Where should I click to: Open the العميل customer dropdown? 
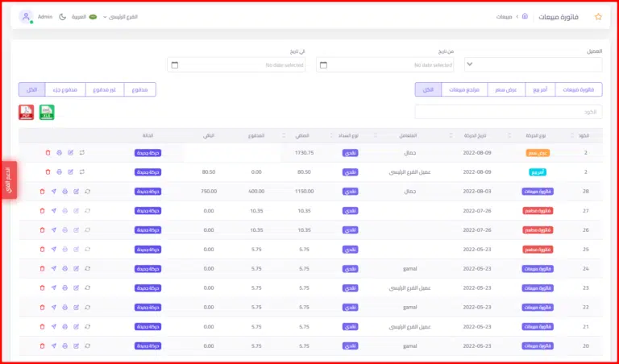[533, 64]
